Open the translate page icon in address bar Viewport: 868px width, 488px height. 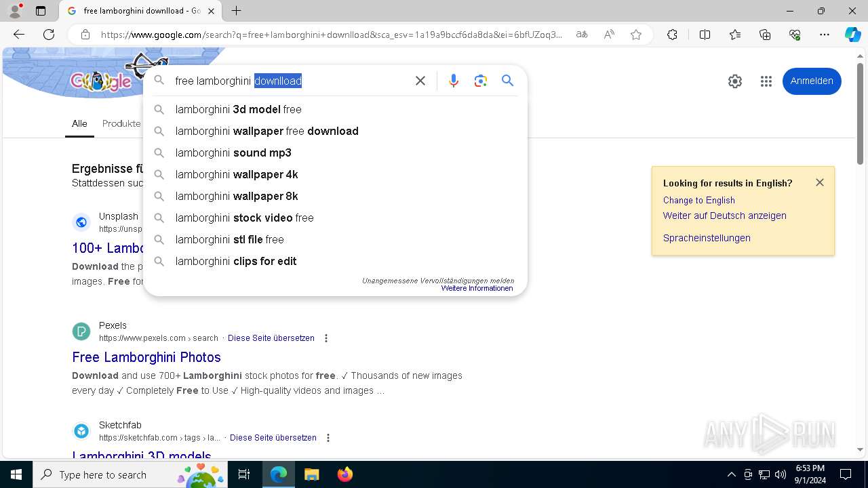click(x=582, y=35)
